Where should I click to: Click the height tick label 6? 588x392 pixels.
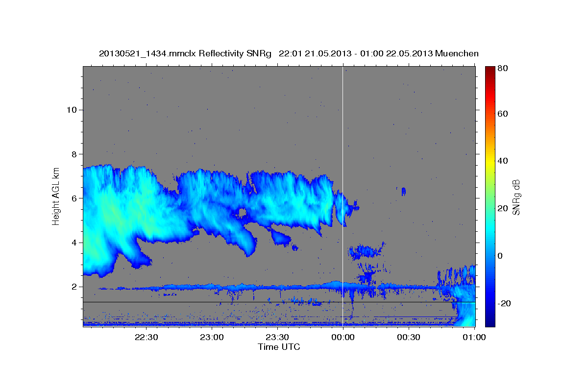click(x=73, y=198)
